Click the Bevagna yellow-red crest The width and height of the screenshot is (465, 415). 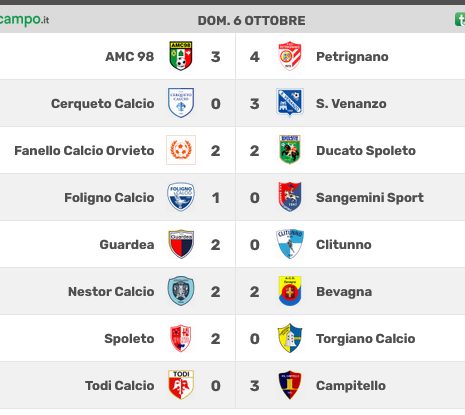(290, 291)
